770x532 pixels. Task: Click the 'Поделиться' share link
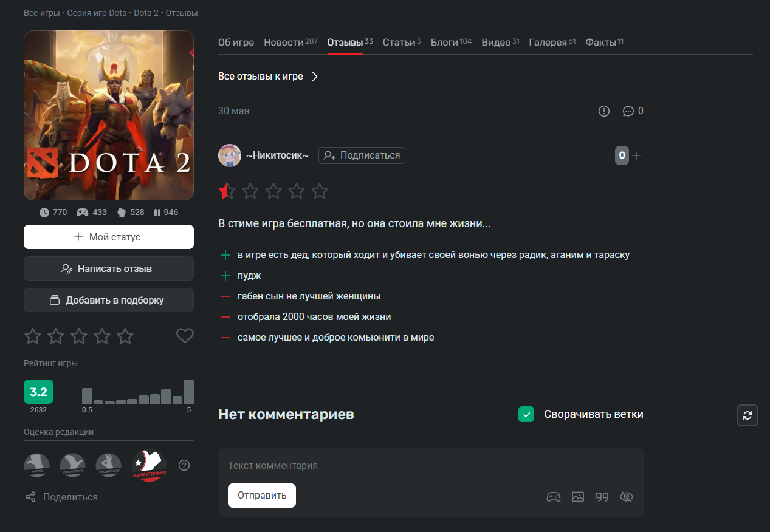pyautogui.click(x=61, y=497)
